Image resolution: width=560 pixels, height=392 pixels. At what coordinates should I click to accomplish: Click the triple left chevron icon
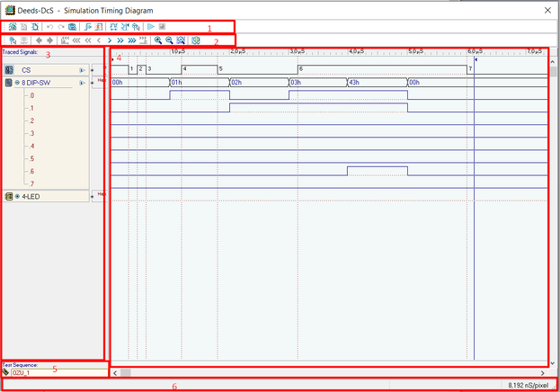[x=76, y=40]
